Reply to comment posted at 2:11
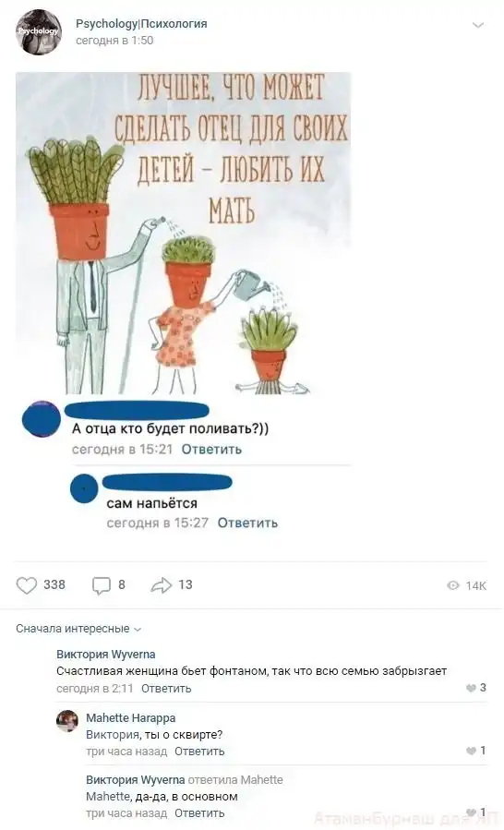The height and width of the screenshot is (830, 504). (166, 689)
